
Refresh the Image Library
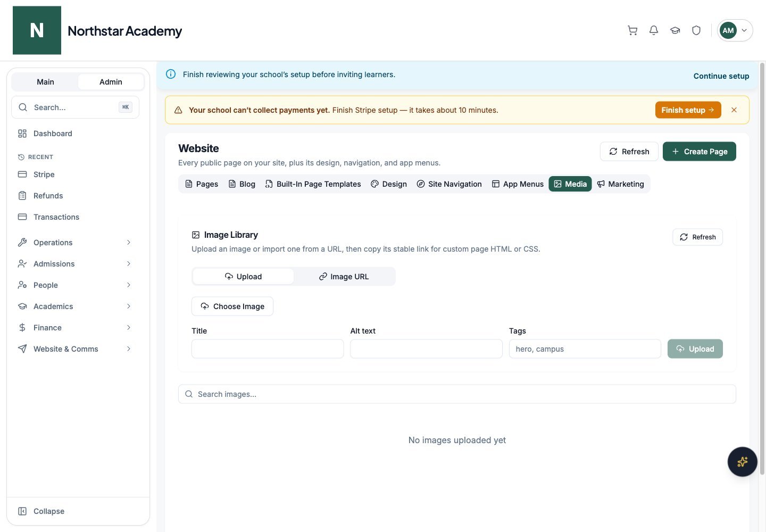pyautogui.click(x=697, y=237)
